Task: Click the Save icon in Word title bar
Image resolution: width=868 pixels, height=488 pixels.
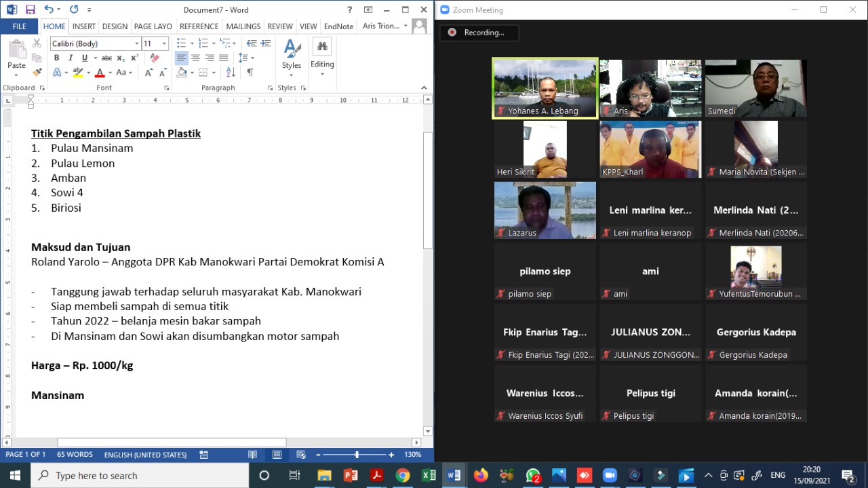Action: (x=30, y=10)
